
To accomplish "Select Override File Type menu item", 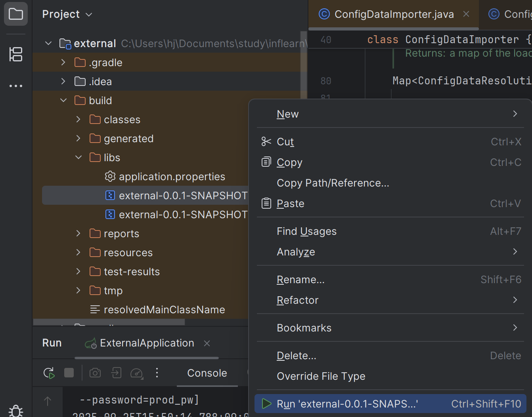I will pyautogui.click(x=390, y=376).
